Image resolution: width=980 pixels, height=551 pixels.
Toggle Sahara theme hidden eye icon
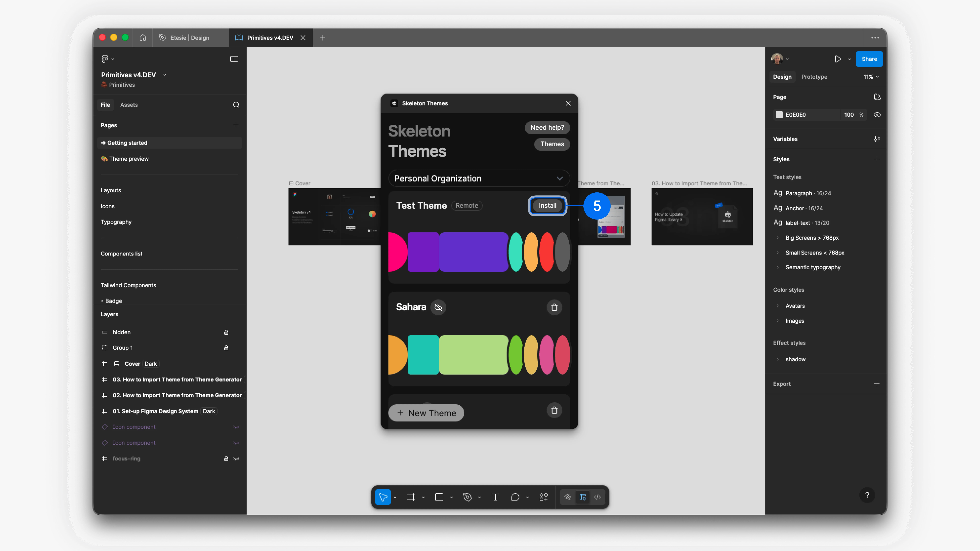click(438, 307)
